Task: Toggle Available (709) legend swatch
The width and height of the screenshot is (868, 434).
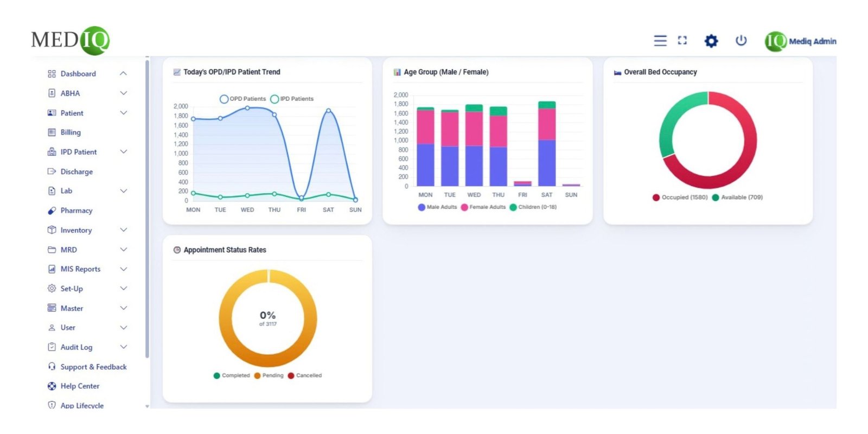Action: click(x=716, y=197)
